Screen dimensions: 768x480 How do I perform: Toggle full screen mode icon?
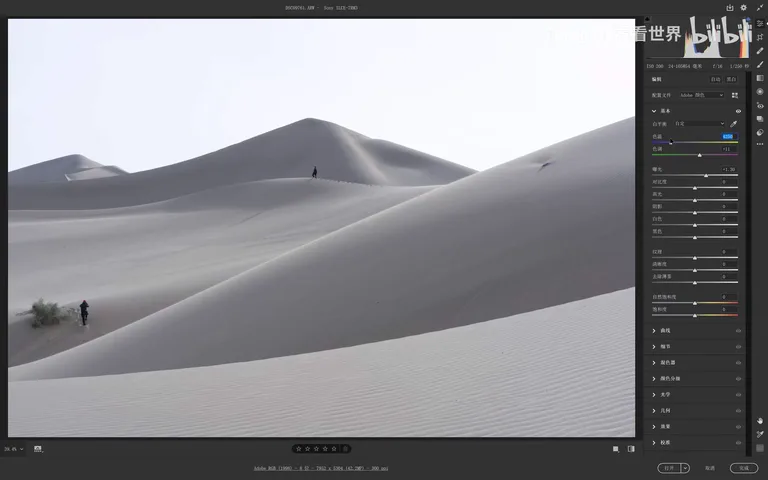pyautogui.click(x=760, y=8)
